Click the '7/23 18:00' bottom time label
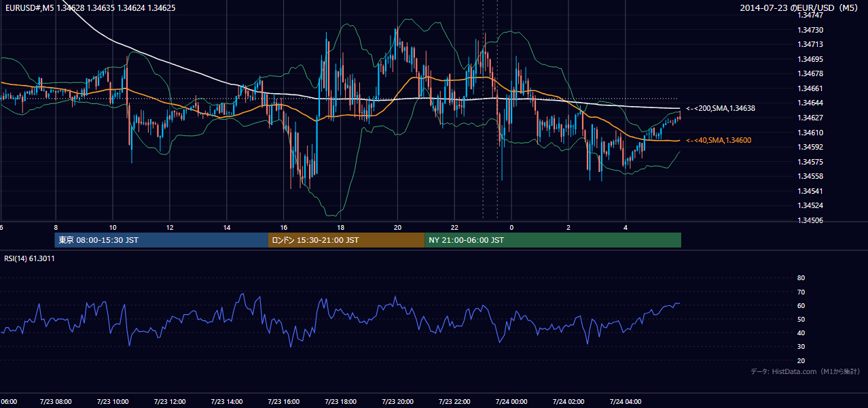 [x=341, y=402]
